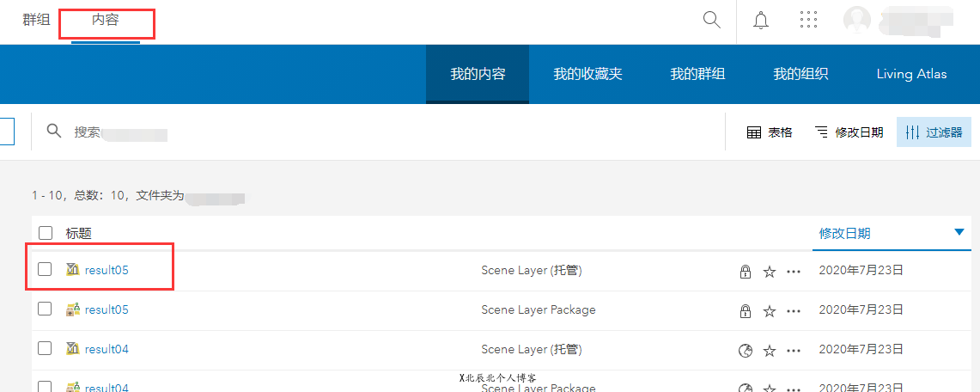Tick checkbox for result04 Scene Layer

pos(45,349)
